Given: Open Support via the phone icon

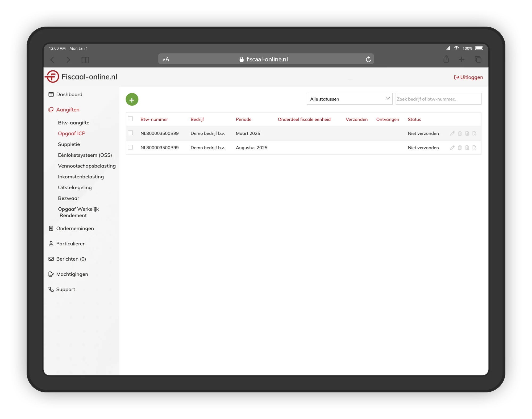Looking at the screenshot, I should (x=51, y=289).
